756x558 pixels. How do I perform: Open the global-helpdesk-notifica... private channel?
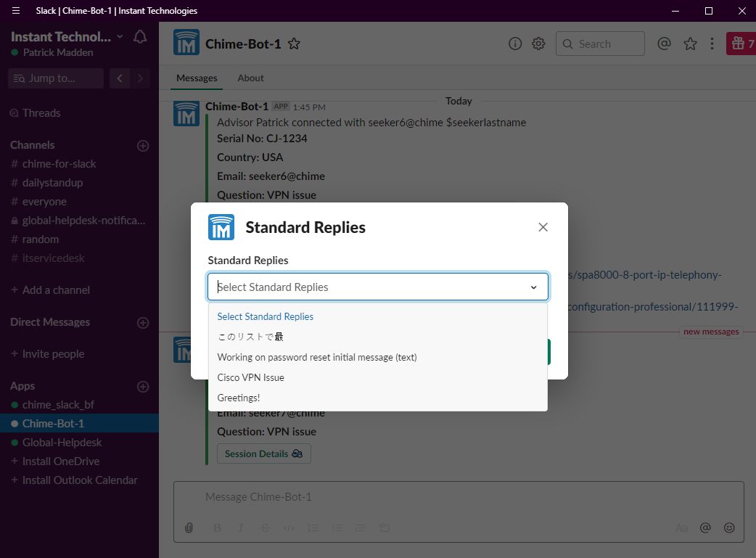(x=79, y=221)
